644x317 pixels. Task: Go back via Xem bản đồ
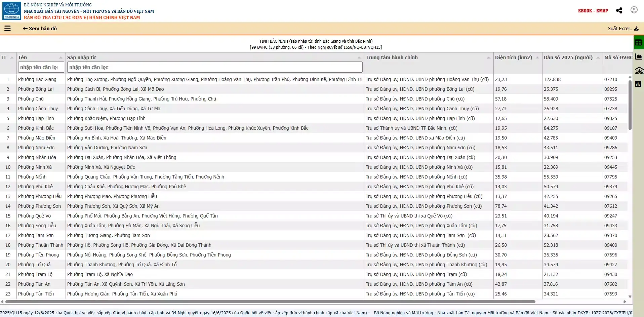pyautogui.click(x=40, y=29)
